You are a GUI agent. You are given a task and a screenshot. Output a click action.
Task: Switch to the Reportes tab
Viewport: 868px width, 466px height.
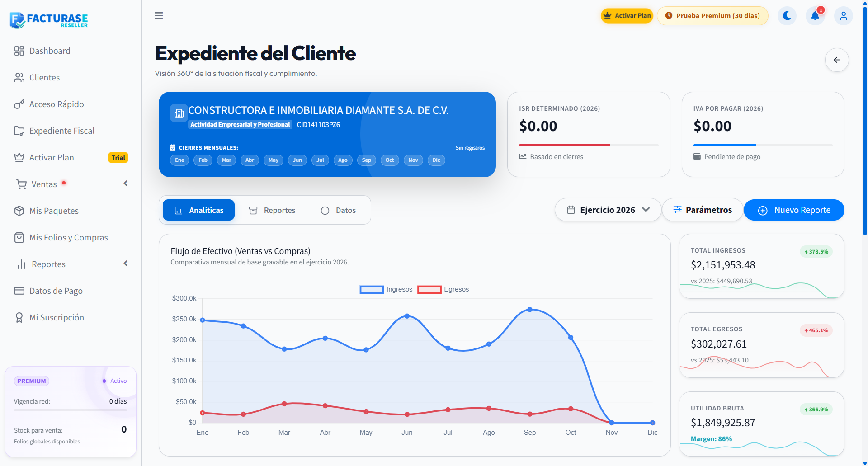coord(272,210)
